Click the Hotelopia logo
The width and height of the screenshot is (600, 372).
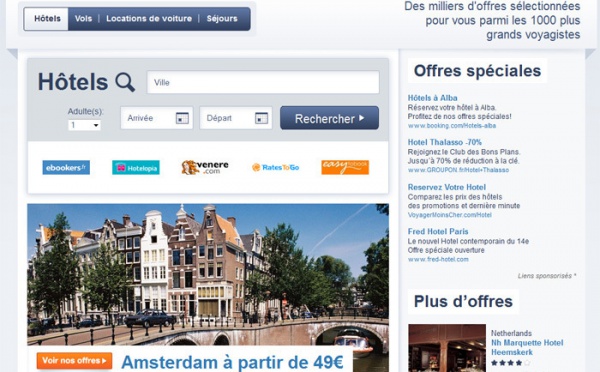coord(136,168)
